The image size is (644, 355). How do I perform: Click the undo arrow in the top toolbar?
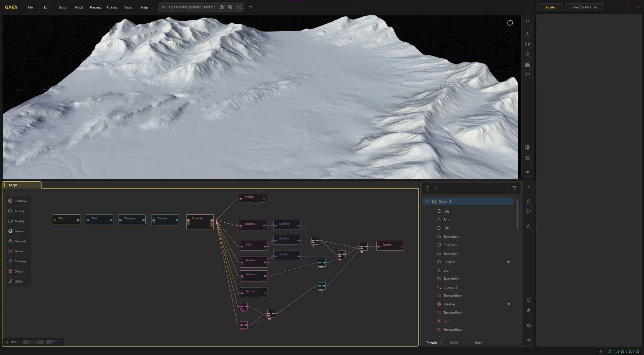[x=251, y=7]
